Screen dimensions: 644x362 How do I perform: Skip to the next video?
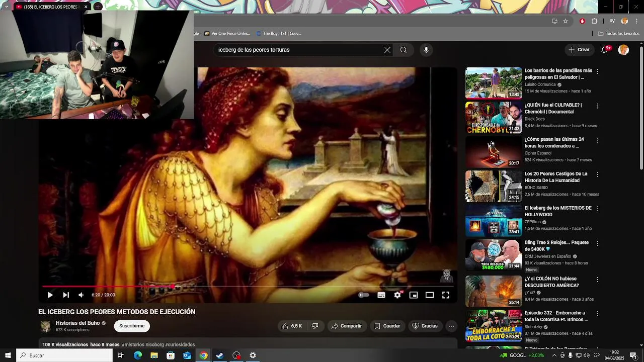(x=66, y=295)
